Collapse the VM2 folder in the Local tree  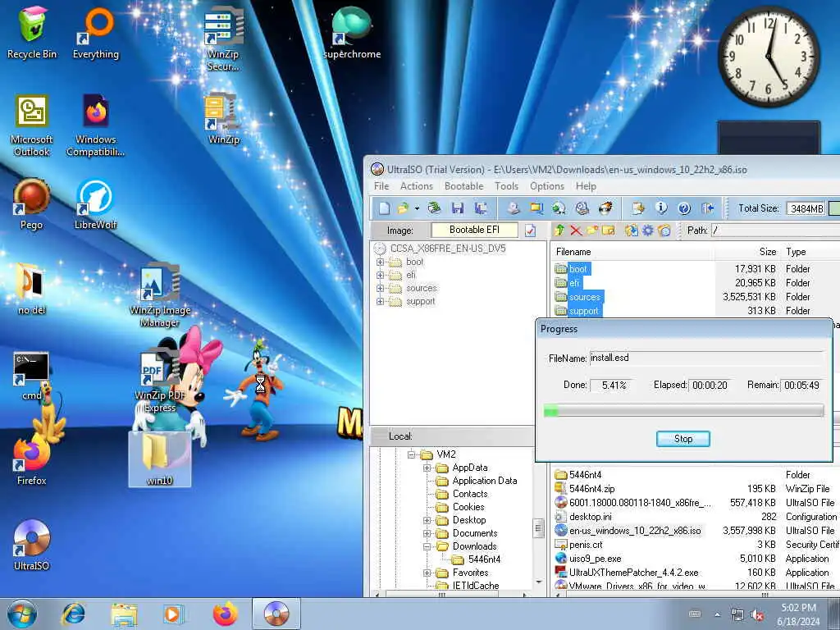[411, 454]
